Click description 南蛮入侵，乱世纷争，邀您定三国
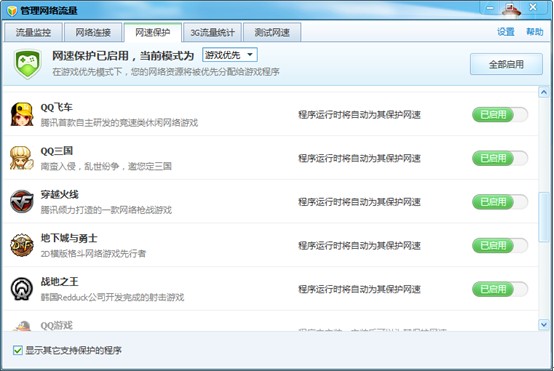 click(x=106, y=166)
